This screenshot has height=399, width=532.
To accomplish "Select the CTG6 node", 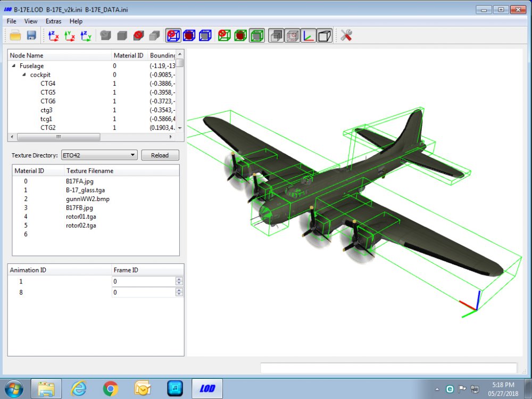I will [x=48, y=101].
